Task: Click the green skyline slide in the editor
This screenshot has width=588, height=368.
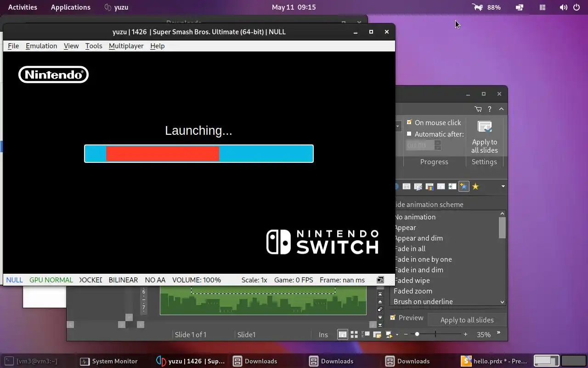Action: [x=263, y=300]
